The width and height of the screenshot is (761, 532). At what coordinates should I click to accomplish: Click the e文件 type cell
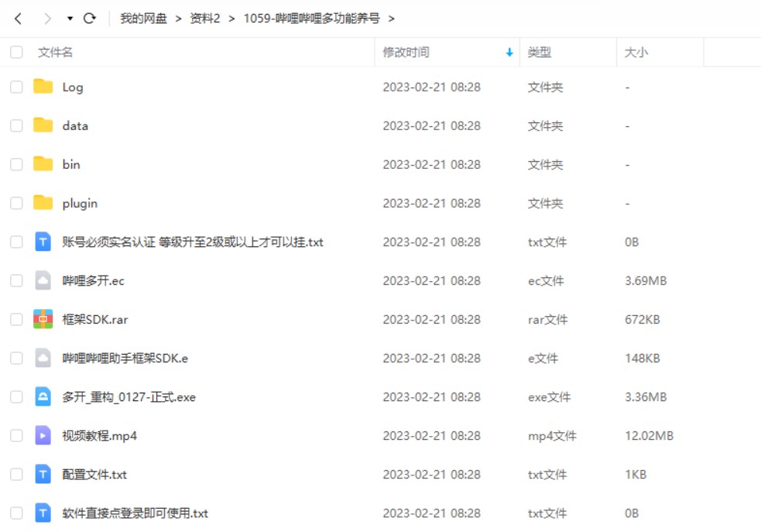[x=543, y=359]
